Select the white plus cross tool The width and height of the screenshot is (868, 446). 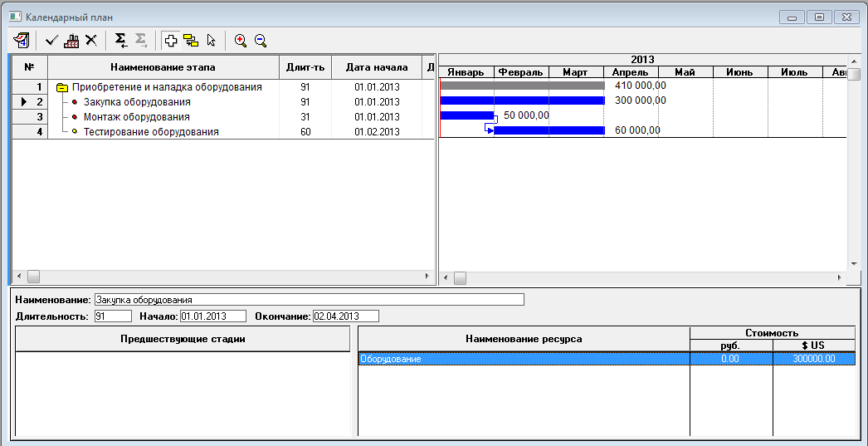pyautogui.click(x=171, y=41)
